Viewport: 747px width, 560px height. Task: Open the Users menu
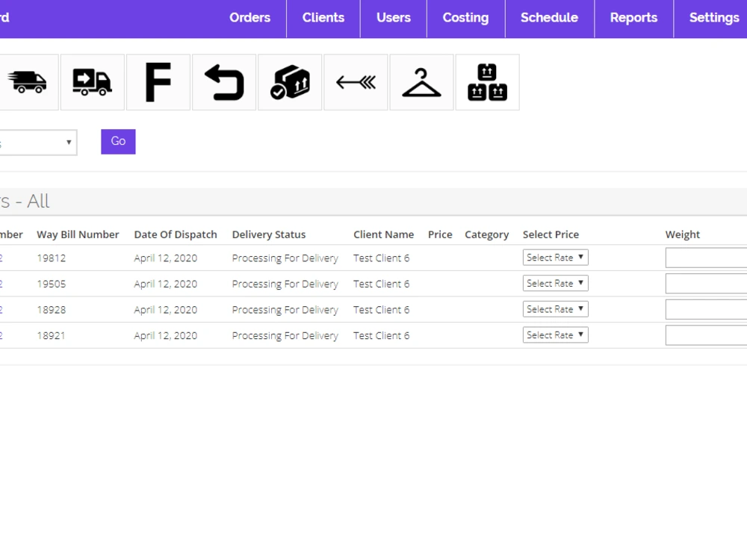pos(394,18)
